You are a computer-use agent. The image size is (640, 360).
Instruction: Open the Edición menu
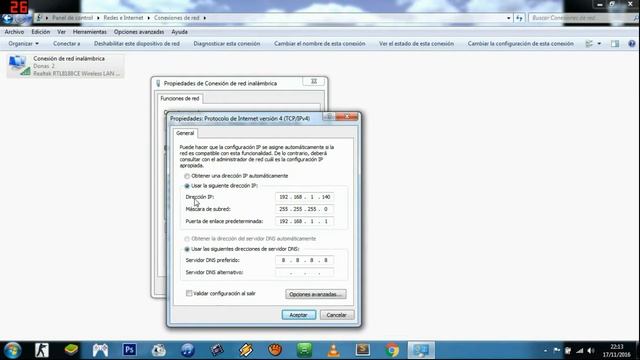40,32
